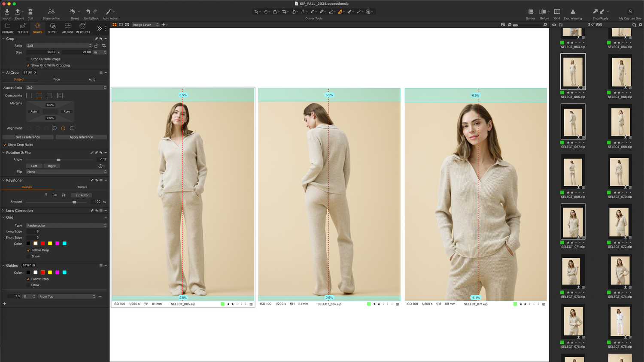Viewport: 644px width, 362px height.
Task: Select SELECT_073.eip thumbnail in browser
Action: [x=573, y=271]
